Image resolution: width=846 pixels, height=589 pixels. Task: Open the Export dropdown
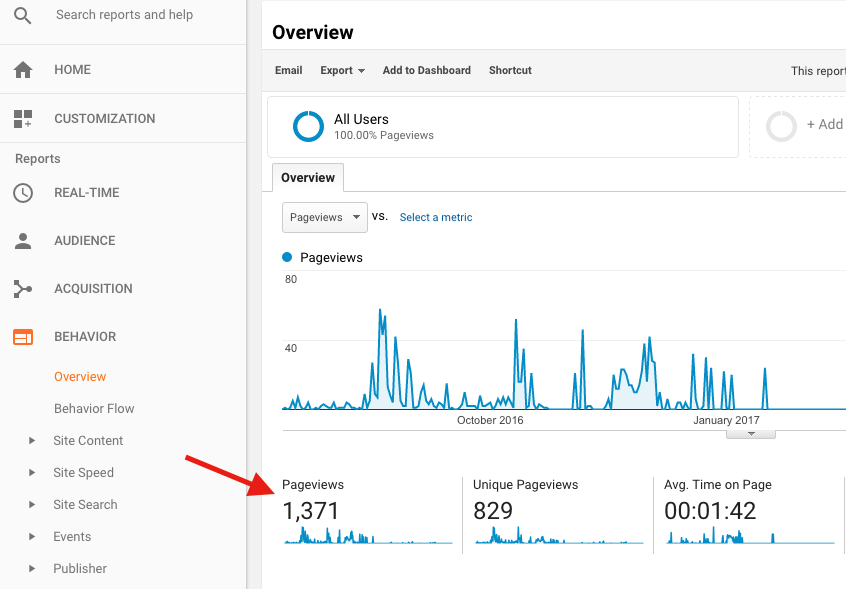tap(342, 70)
